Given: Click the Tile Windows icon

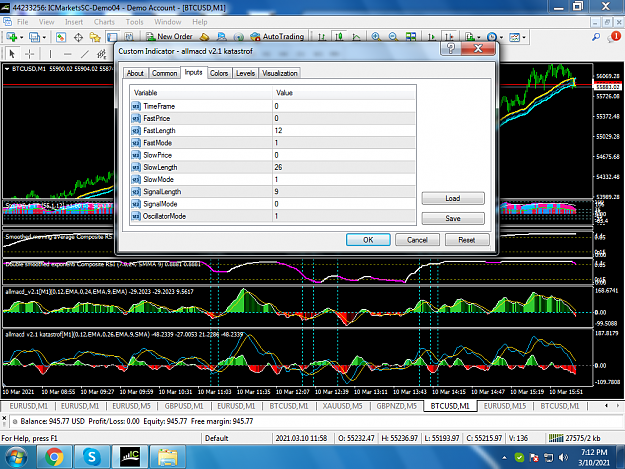Looking at the screenshot, I should [411, 37].
